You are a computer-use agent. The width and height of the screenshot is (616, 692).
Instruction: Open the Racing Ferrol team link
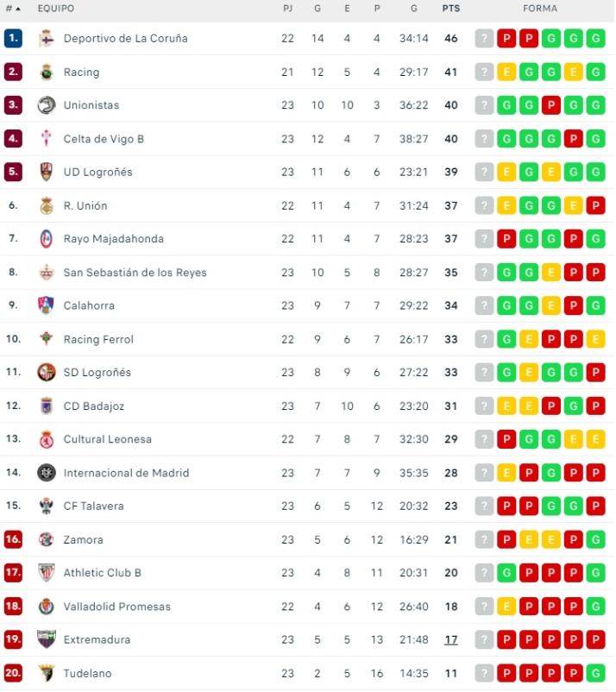(x=98, y=339)
